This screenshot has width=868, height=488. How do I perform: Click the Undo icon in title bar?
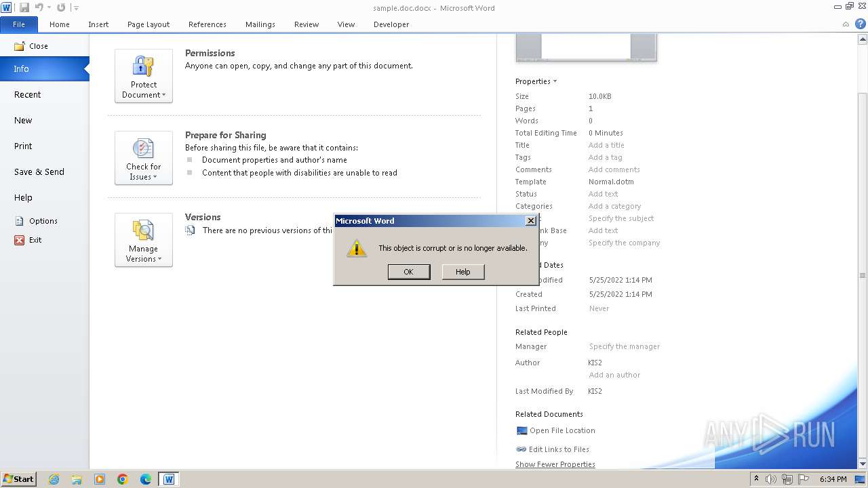point(39,7)
